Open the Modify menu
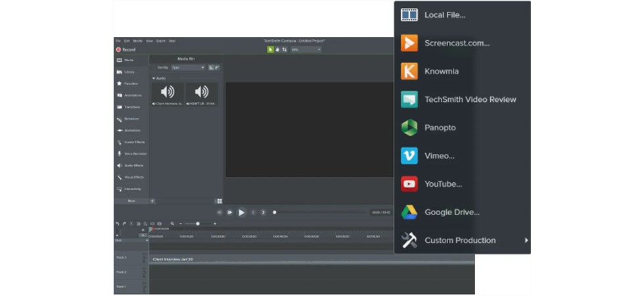Image resolution: width=644 pixels, height=296 pixels. pos(137,41)
